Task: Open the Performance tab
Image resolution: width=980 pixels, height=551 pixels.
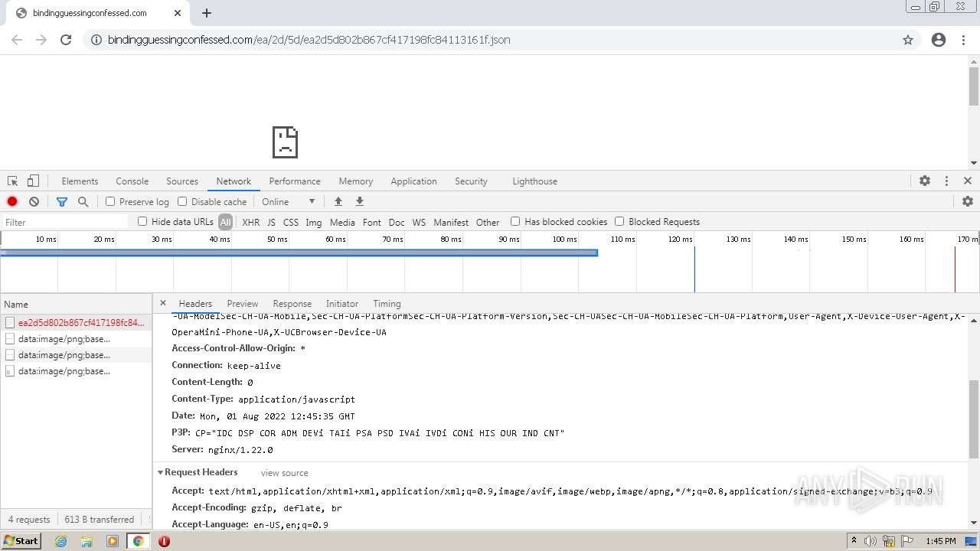Action: coord(295,181)
